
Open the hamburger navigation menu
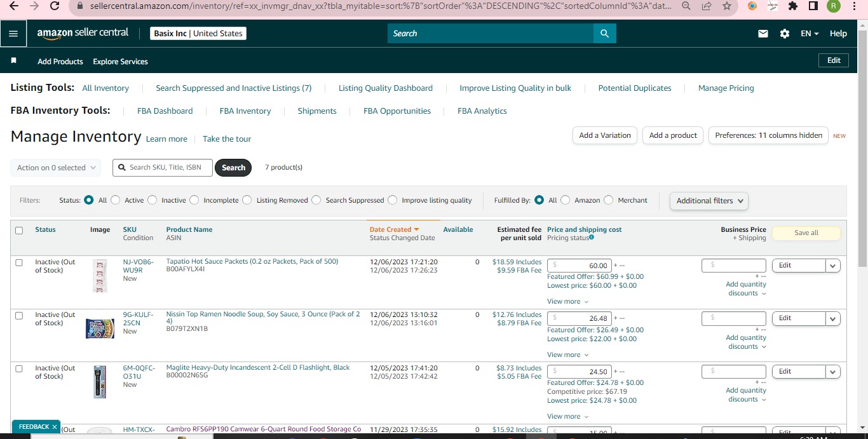pyautogui.click(x=13, y=34)
